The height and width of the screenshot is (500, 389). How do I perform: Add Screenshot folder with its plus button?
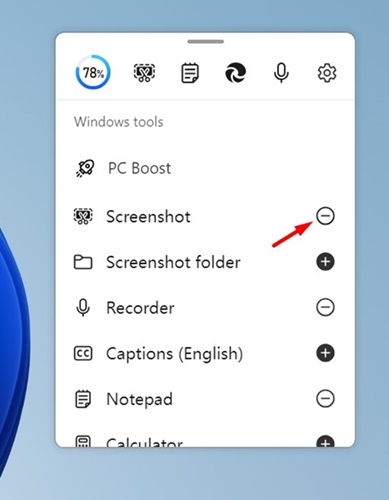[325, 262]
